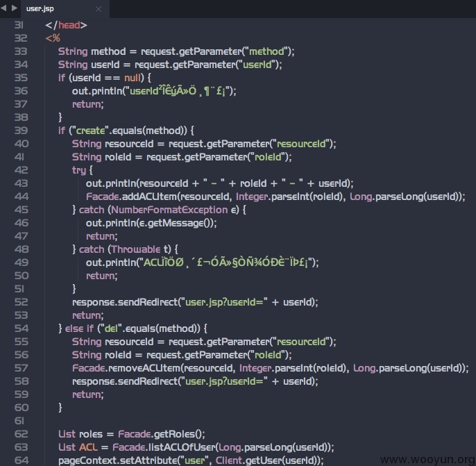Click 'String method' declaration on line 33

[92, 51]
